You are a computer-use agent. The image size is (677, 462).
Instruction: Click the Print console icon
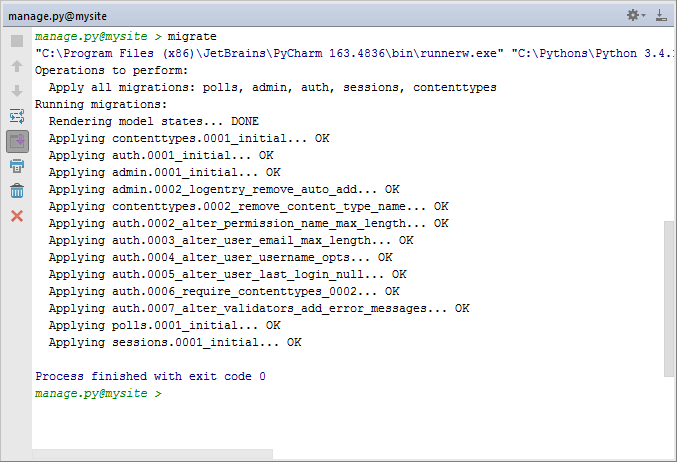coord(17,166)
